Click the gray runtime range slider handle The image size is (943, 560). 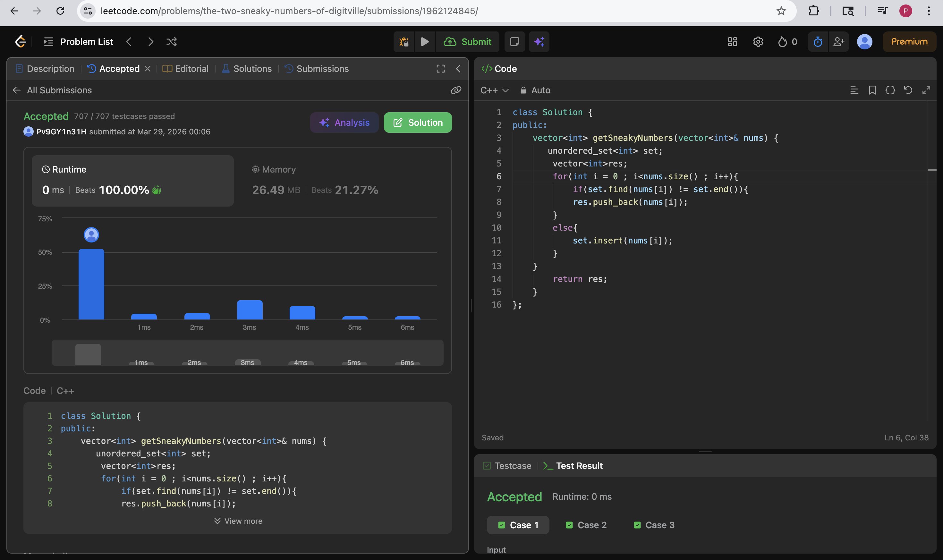(88, 354)
